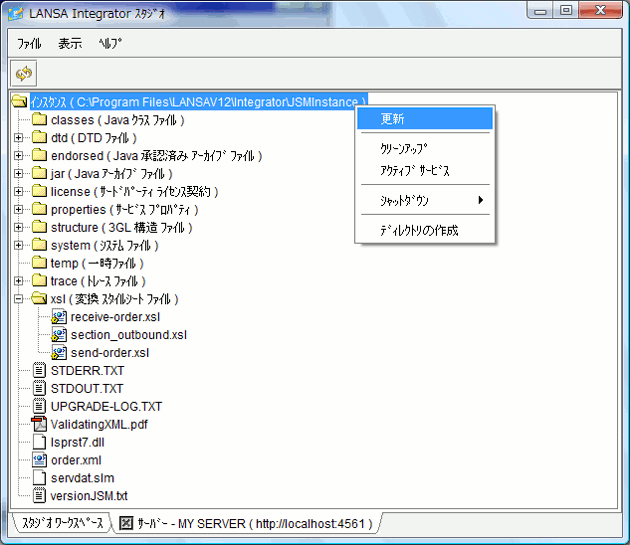Close the MY SERVER tab with its X
This screenshot has width=630, height=545.
tap(126, 523)
